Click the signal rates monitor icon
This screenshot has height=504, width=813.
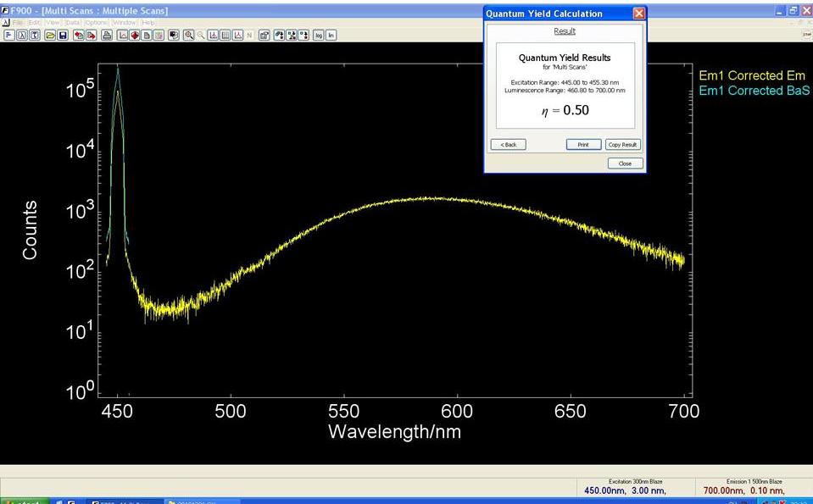click(174, 36)
